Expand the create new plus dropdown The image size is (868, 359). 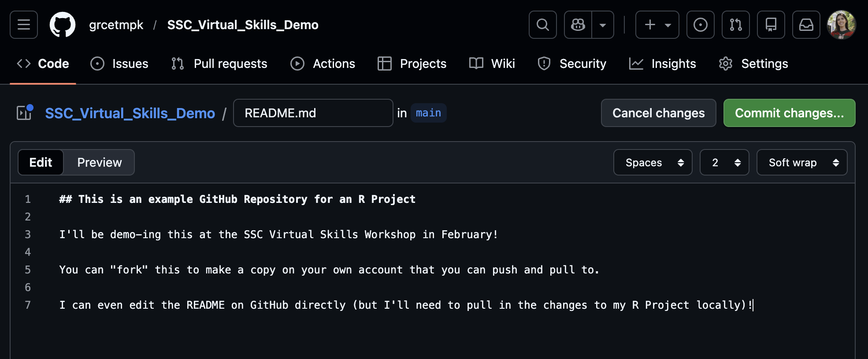pyautogui.click(x=657, y=25)
